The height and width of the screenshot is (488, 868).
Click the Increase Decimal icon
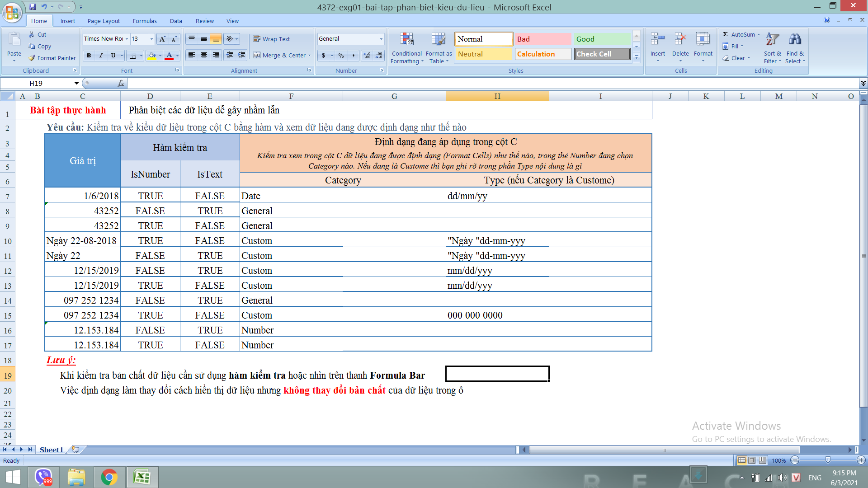tap(367, 55)
